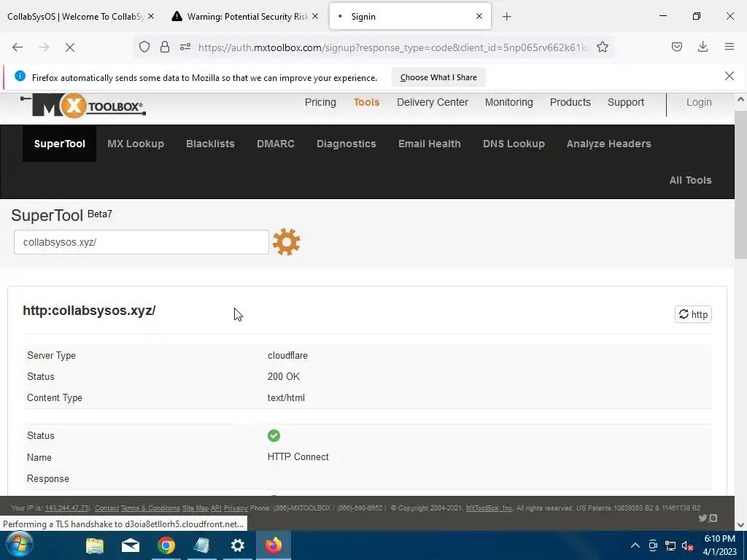This screenshot has width=747, height=560.
Task: Open a new tab with the plus button
Action: 506,17
